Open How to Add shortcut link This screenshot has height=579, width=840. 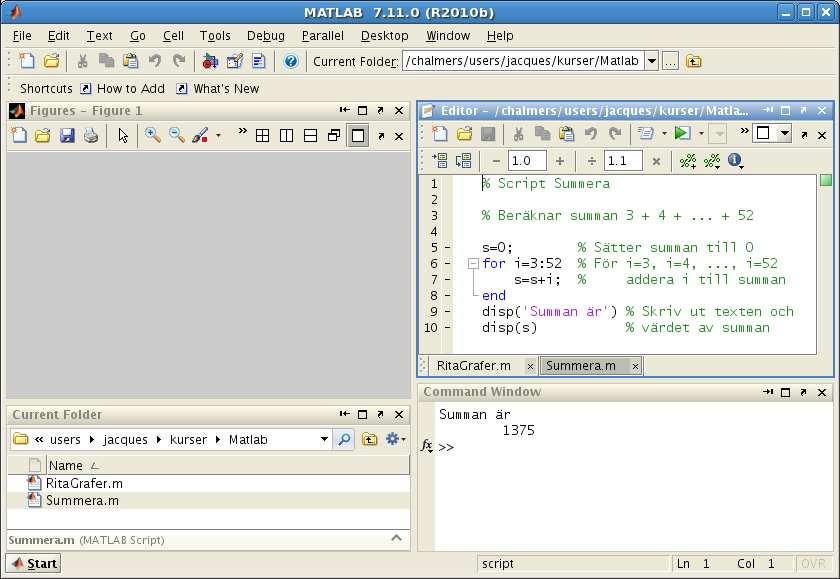[123, 89]
